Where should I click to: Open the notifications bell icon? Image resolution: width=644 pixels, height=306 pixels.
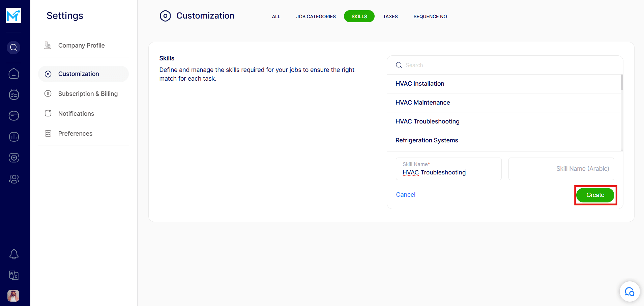point(14,254)
